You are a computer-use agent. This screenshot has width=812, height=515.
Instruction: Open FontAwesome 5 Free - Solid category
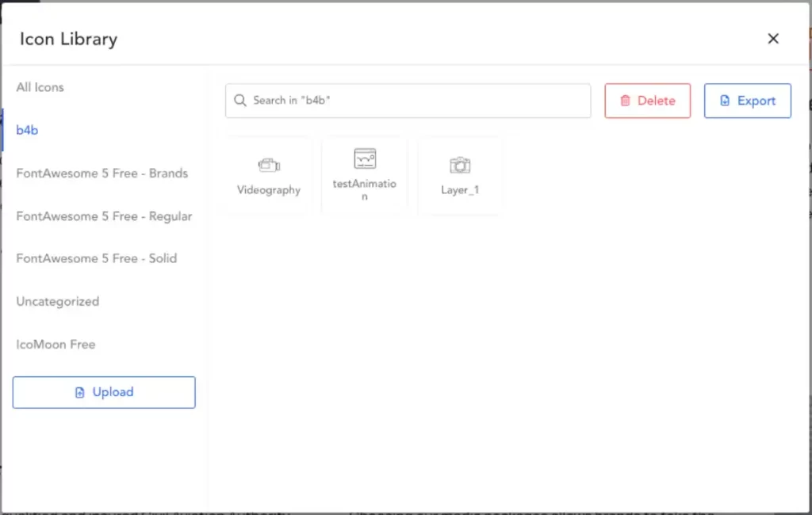tap(97, 258)
